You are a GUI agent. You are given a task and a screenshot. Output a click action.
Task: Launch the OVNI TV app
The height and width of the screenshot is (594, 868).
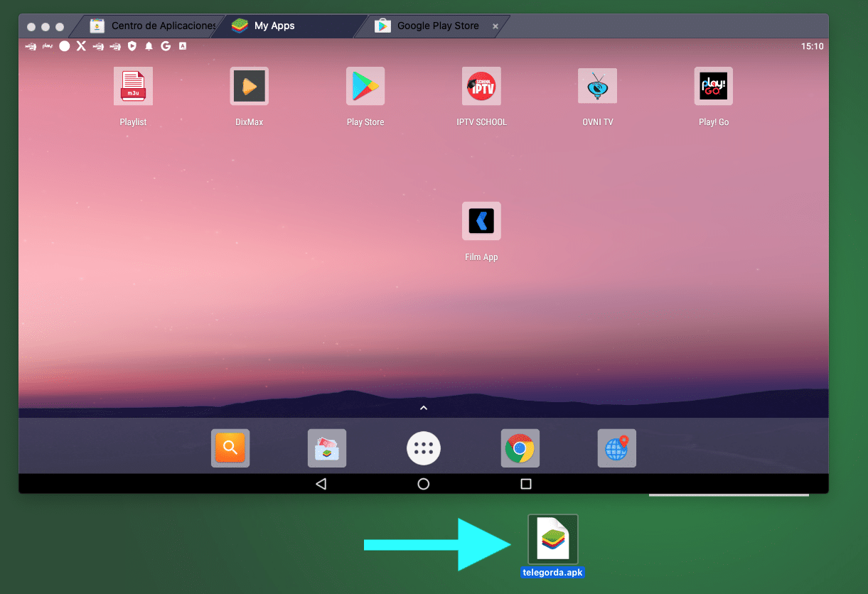597,85
